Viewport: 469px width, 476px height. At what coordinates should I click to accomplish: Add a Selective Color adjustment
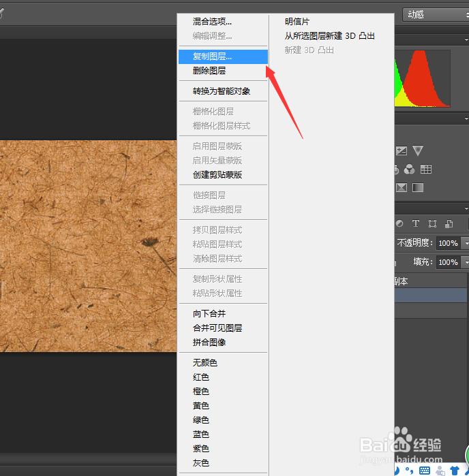[x=402, y=187]
